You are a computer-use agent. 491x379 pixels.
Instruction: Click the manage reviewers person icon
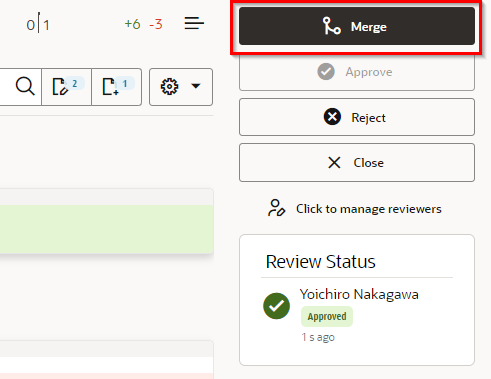pos(276,208)
